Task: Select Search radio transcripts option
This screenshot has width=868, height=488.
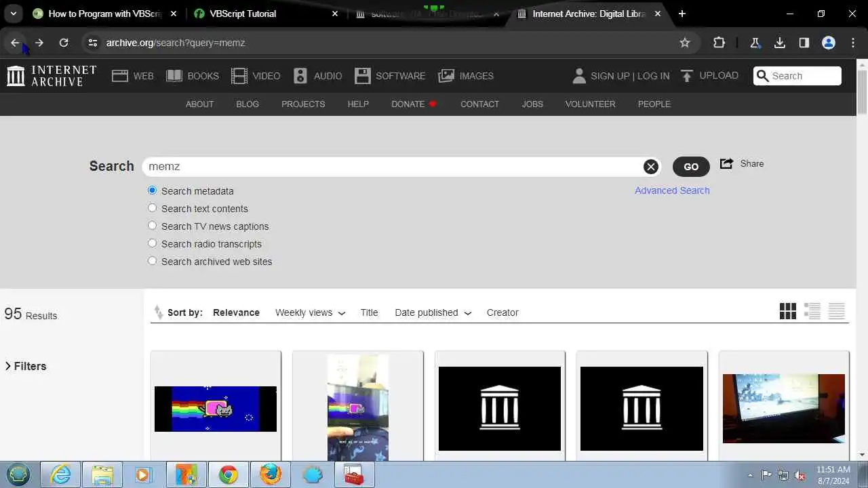Action: point(152,243)
